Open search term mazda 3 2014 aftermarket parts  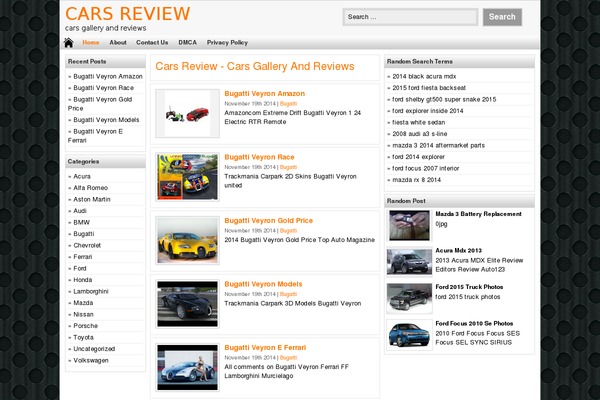tap(439, 145)
